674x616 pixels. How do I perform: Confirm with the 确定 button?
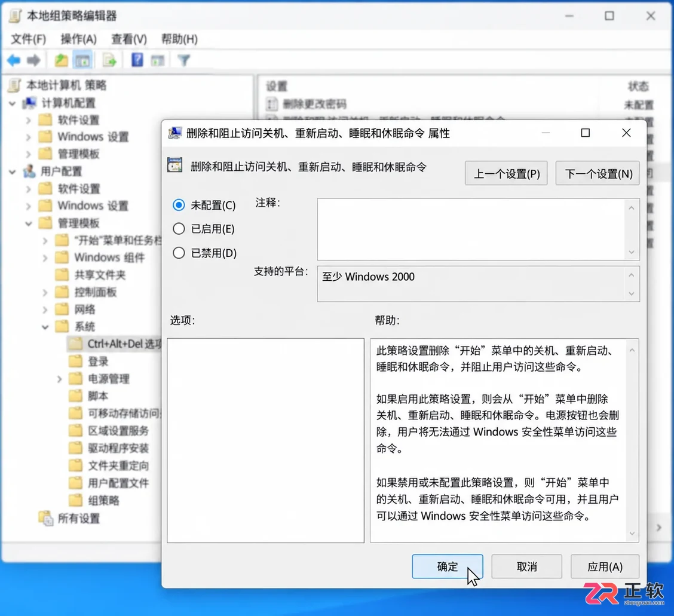(x=448, y=566)
